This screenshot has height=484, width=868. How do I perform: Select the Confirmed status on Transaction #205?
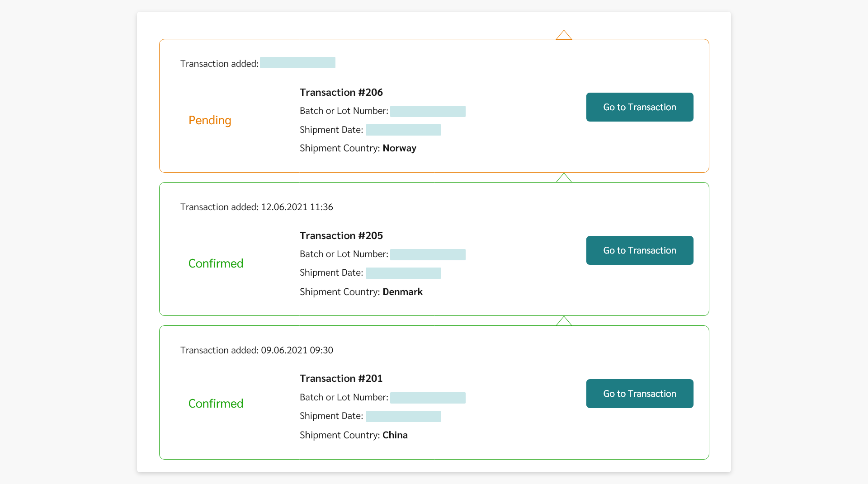(216, 263)
